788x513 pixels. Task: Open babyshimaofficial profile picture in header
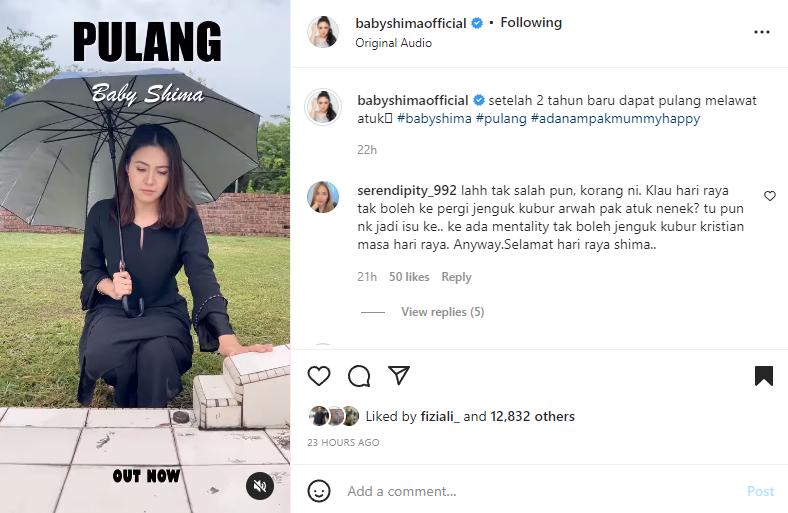coord(323,32)
